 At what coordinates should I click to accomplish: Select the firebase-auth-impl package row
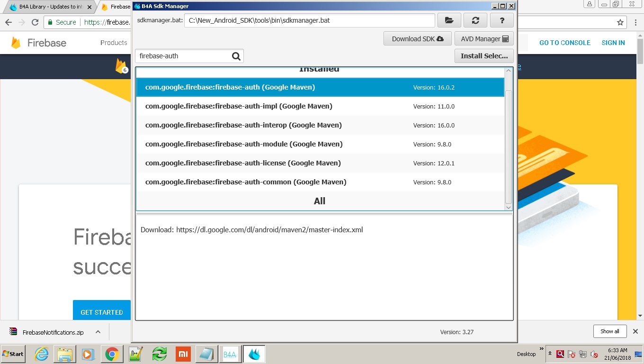pyautogui.click(x=320, y=106)
